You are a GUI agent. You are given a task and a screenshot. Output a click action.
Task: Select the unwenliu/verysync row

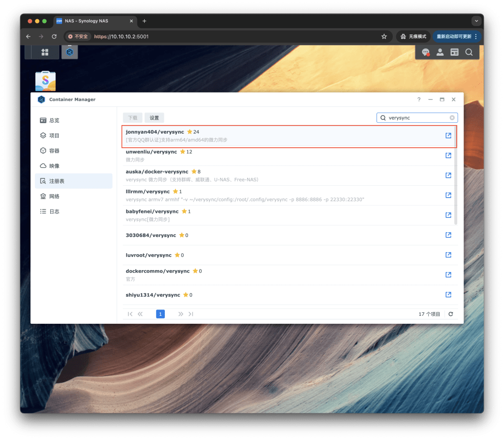[288, 156]
